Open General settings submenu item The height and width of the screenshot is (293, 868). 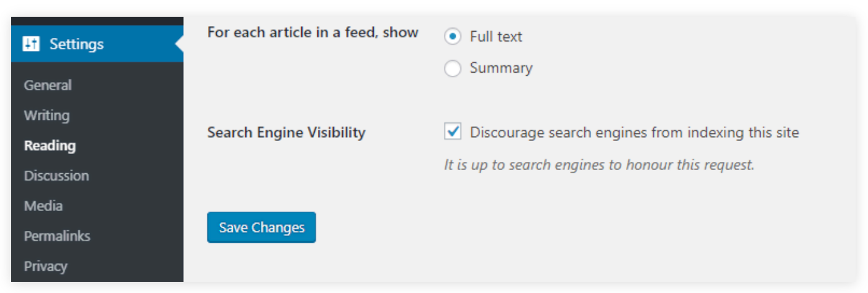[48, 85]
